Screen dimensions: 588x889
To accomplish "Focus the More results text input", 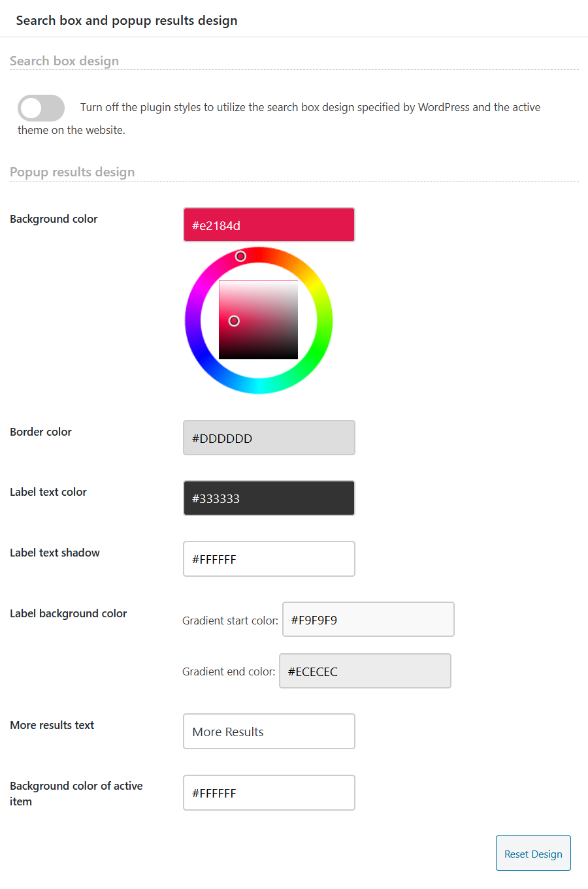I will pos(269,732).
